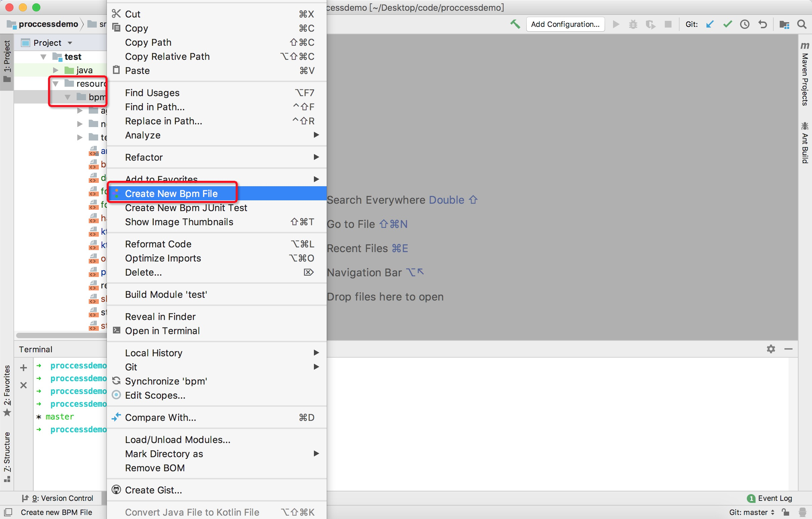The width and height of the screenshot is (812, 519).
Task: Select Create New Bpm File menu item
Action: pos(171,194)
